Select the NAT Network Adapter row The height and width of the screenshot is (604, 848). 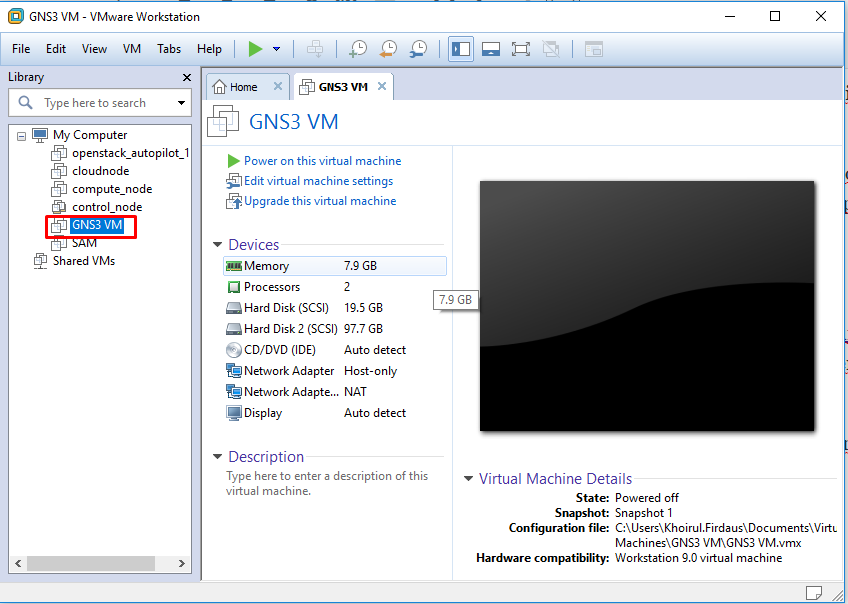335,391
